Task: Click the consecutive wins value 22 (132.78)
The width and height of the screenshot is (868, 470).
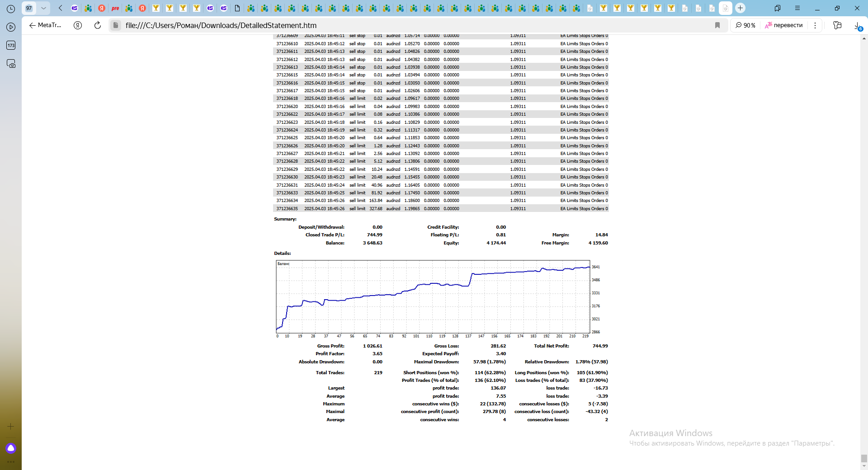Action: (x=493, y=404)
